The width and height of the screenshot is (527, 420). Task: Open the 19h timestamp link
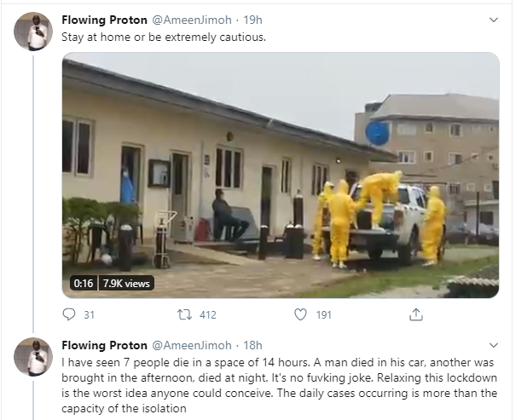pyautogui.click(x=252, y=20)
